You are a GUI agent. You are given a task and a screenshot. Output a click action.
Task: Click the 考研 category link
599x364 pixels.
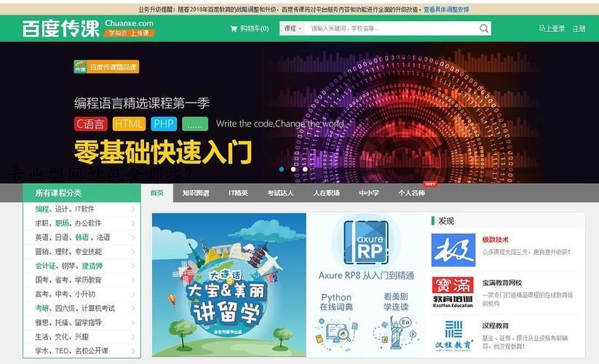(42, 308)
